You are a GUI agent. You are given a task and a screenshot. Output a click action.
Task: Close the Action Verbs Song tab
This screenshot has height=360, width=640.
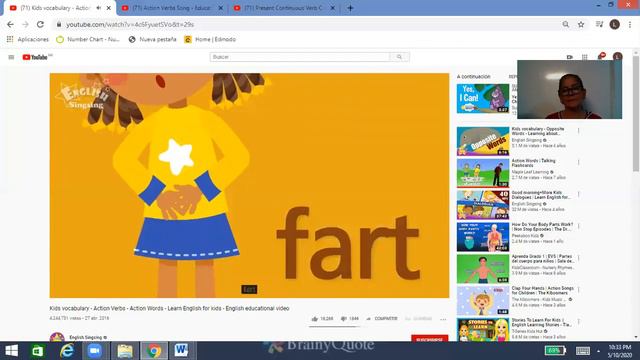coord(221,8)
